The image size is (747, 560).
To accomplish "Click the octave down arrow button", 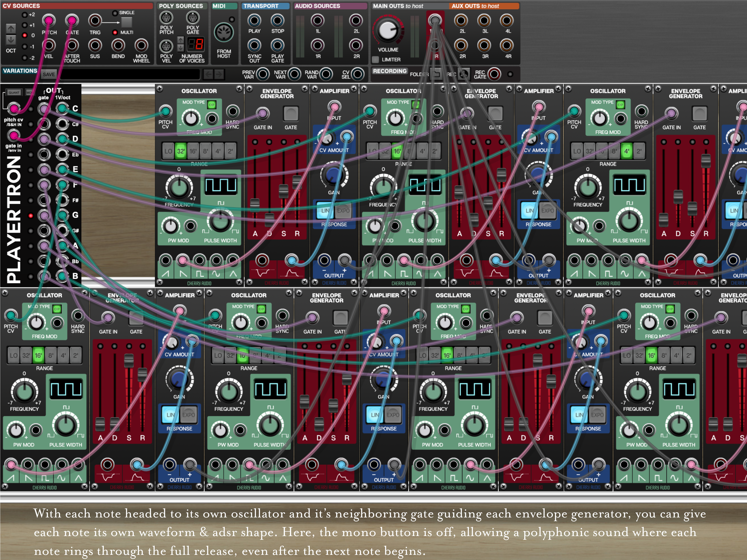I will pos(11,40).
